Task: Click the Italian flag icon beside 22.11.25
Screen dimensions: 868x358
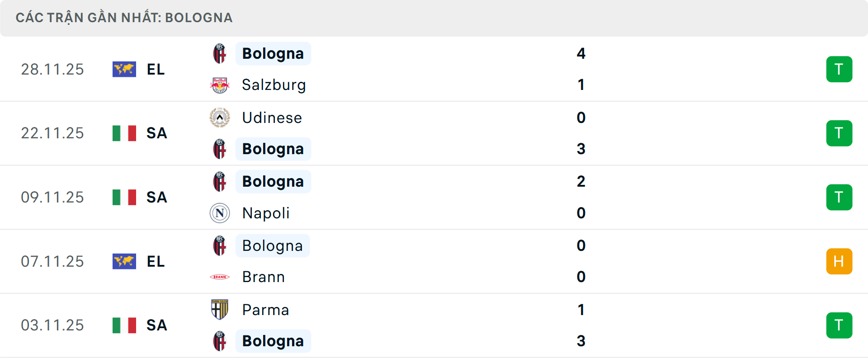Action: pos(124,133)
